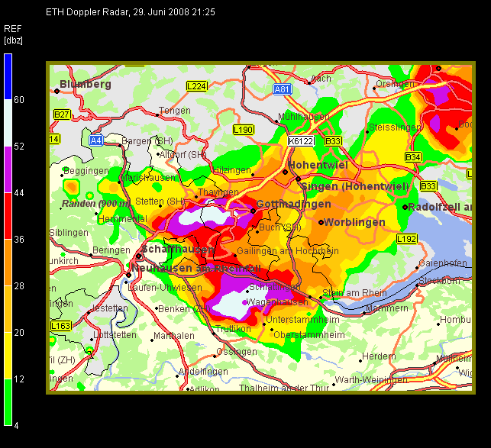The width and height of the screenshot is (491, 448).
Task: Click the A81 motorway shield
Action: click(x=282, y=89)
